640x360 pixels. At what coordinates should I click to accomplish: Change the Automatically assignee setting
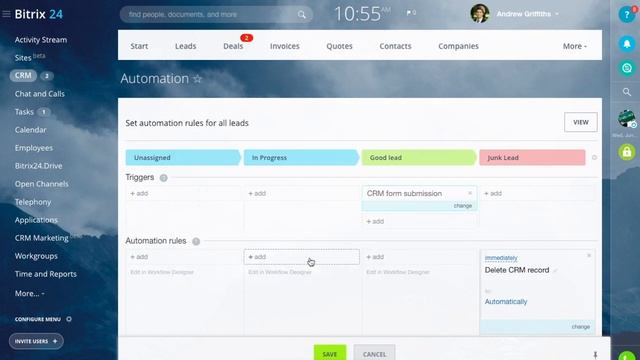pyautogui.click(x=506, y=302)
